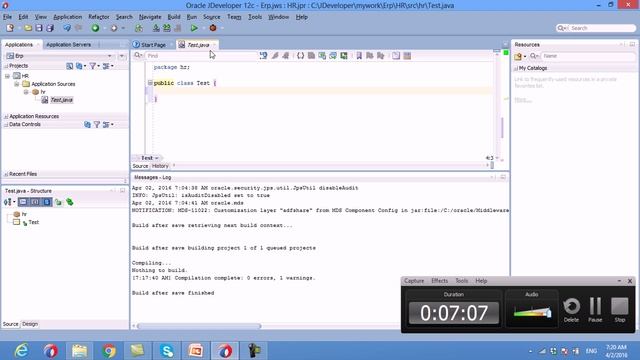Collapse the HR project node
The width and height of the screenshot is (640, 360).
coord(7,76)
